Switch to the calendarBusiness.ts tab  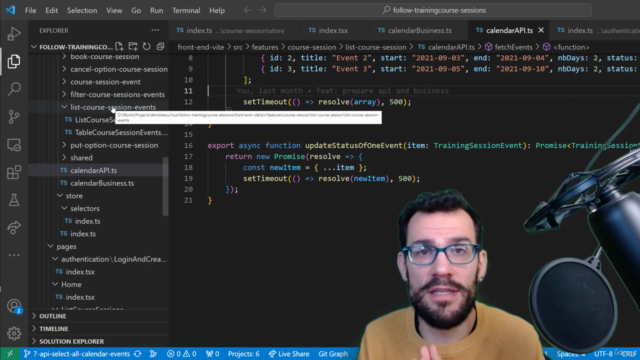coord(418,30)
